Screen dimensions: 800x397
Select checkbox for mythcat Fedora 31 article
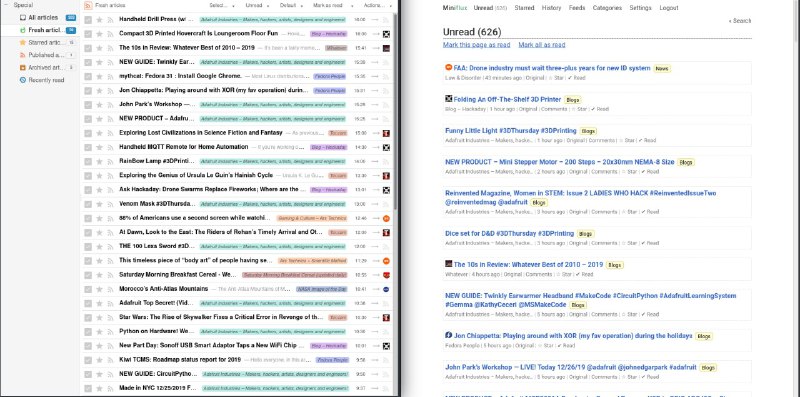point(88,77)
